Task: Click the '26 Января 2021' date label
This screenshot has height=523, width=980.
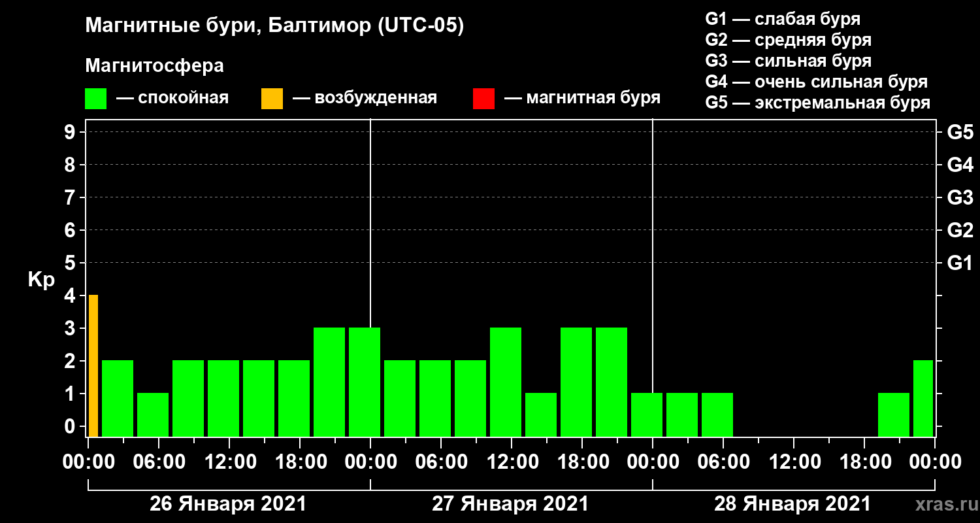Action: (228, 504)
